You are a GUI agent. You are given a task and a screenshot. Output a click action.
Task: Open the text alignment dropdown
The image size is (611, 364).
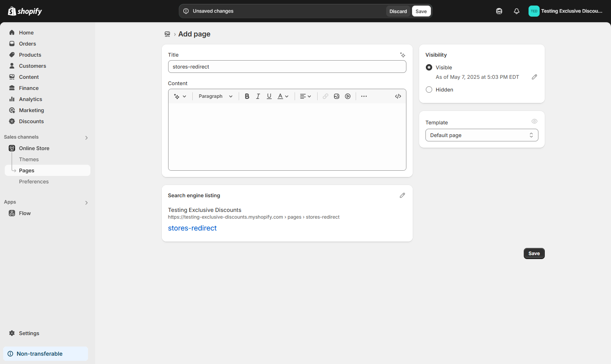(x=305, y=96)
